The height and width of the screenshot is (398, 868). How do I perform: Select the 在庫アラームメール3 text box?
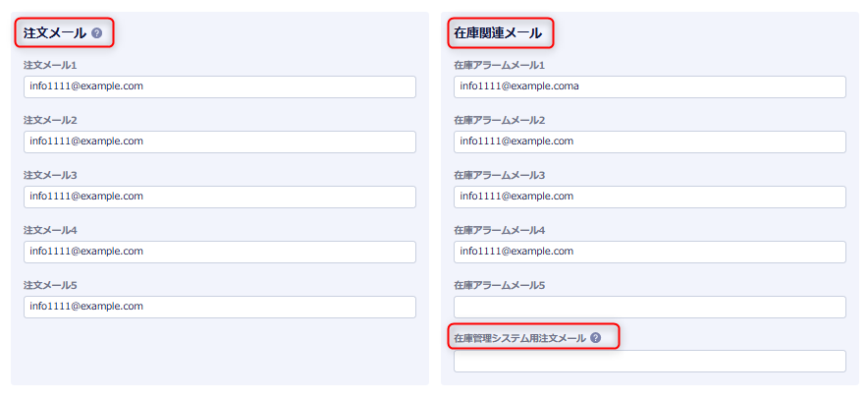[x=649, y=197]
